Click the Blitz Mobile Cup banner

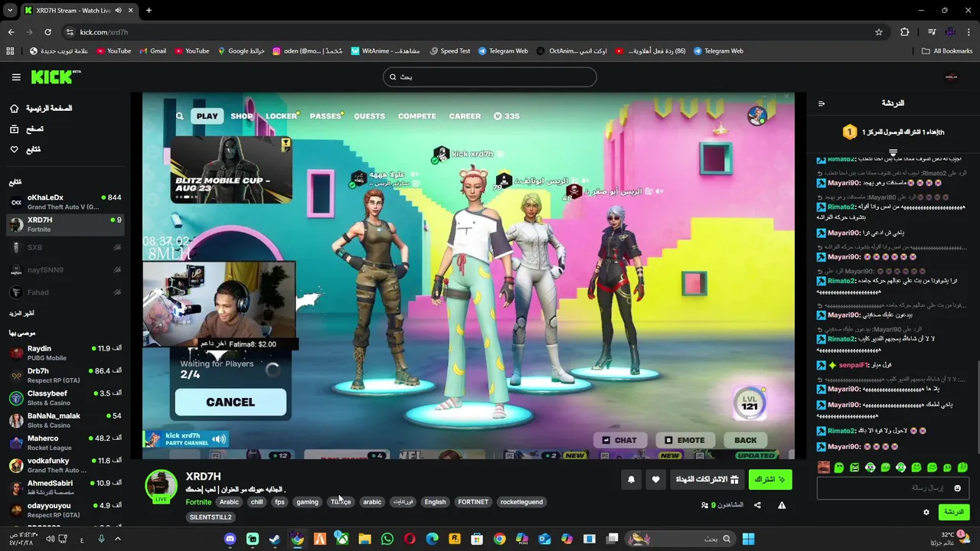231,170
